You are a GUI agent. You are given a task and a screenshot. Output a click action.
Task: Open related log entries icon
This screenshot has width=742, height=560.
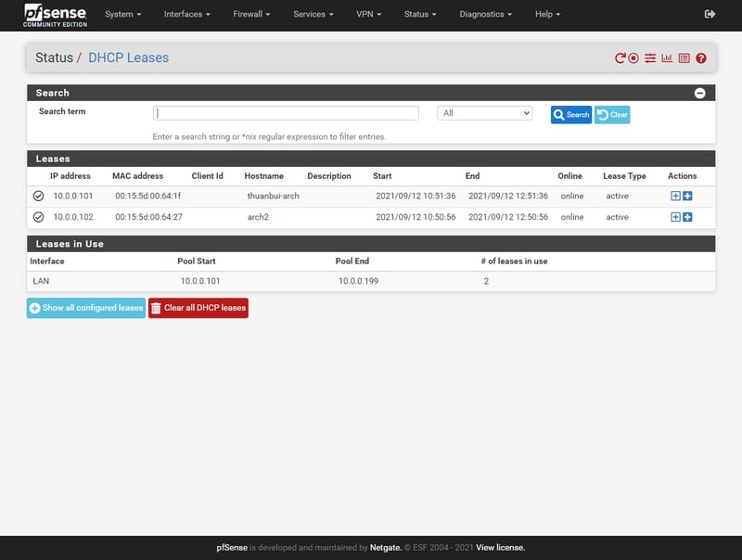(684, 58)
